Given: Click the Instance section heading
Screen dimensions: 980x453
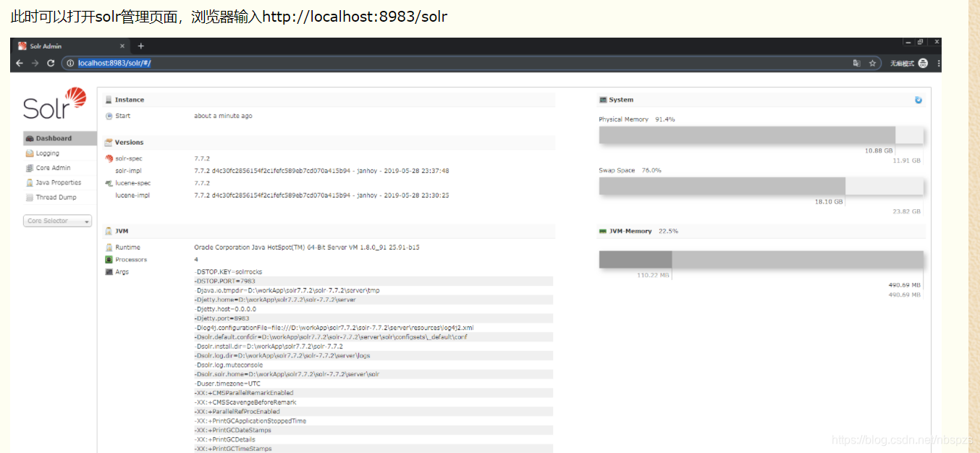Looking at the screenshot, I should click(130, 100).
